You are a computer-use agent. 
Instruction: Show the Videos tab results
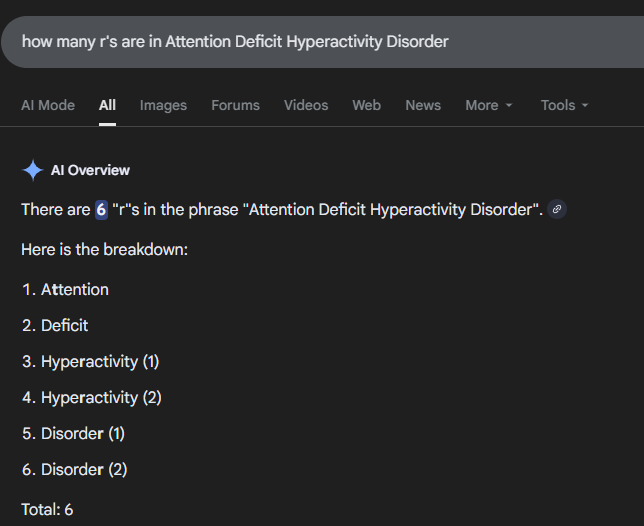tap(306, 105)
